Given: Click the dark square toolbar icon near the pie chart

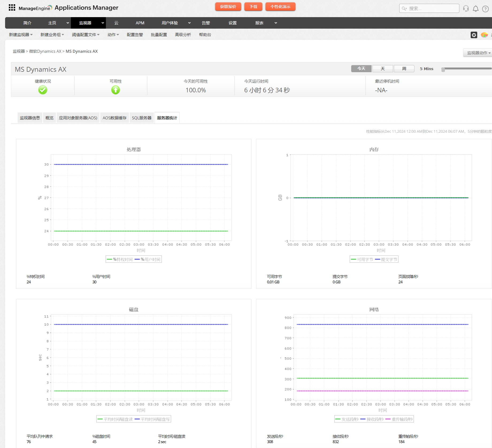Looking at the screenshot, I should coord(474,35).
